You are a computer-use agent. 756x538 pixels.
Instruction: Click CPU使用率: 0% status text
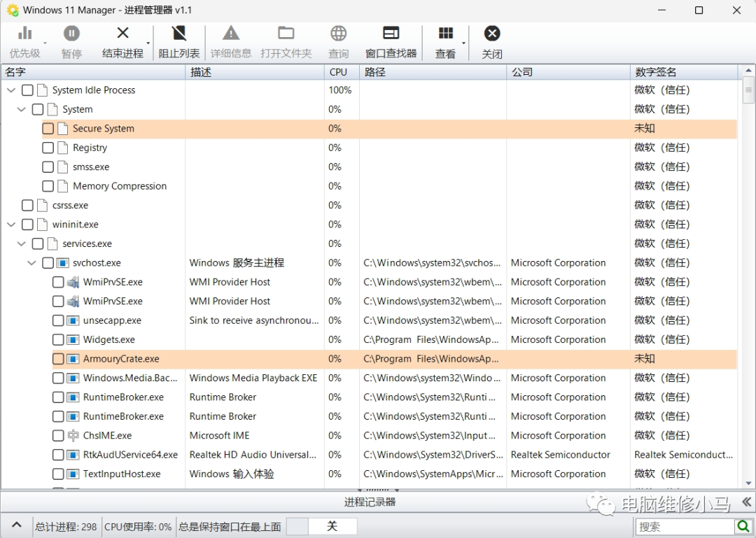(138, 527)
